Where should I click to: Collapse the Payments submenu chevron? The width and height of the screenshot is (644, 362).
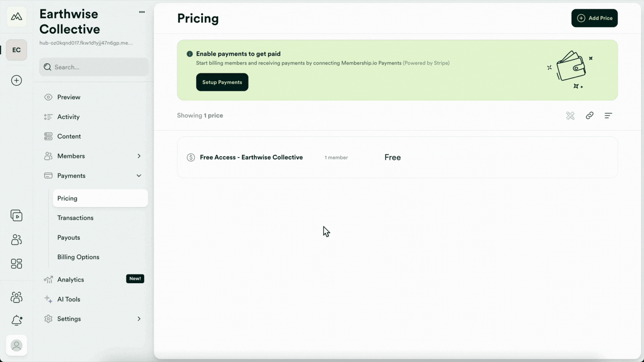click(x=139, y=176)
